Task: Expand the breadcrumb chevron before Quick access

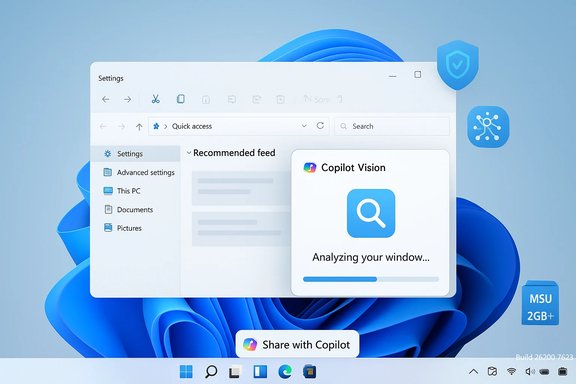Action: coord(165,126)
